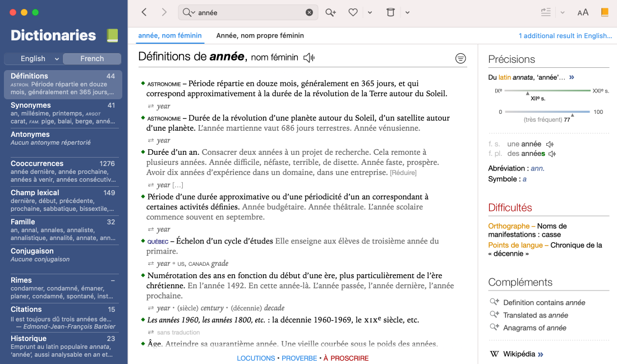617x364 pixels.
Task: Click the heart favorites icon
Action: point(353,12)
